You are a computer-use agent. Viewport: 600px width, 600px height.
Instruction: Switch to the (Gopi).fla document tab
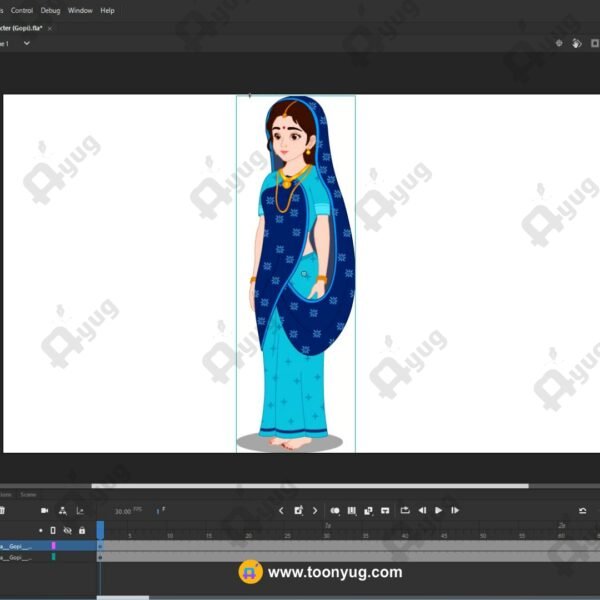(21, 28)
